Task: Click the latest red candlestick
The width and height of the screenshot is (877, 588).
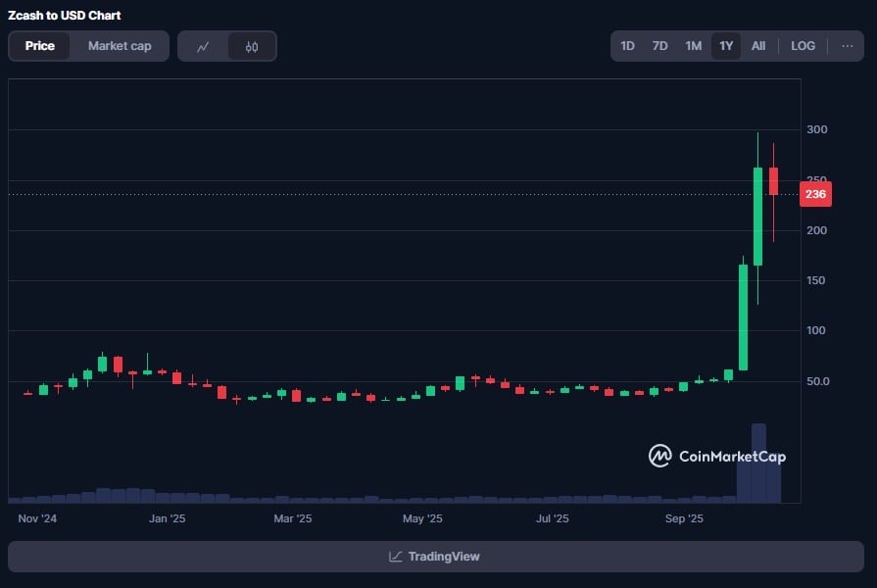Action: [x=773, y=181]
